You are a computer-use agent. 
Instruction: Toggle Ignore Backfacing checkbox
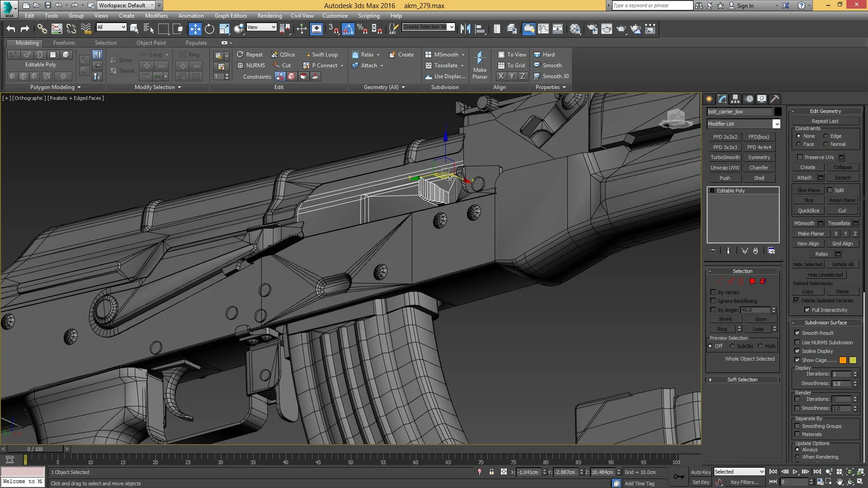click(x=713, y=301)
